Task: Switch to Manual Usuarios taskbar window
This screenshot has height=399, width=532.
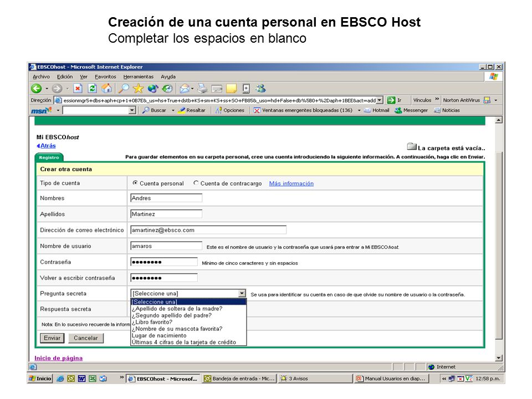Action: (x=392, y=378)
